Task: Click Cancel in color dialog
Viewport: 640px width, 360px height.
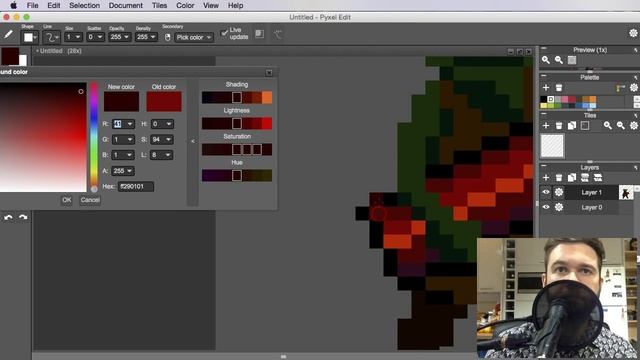Action: [x=90, y=200]
